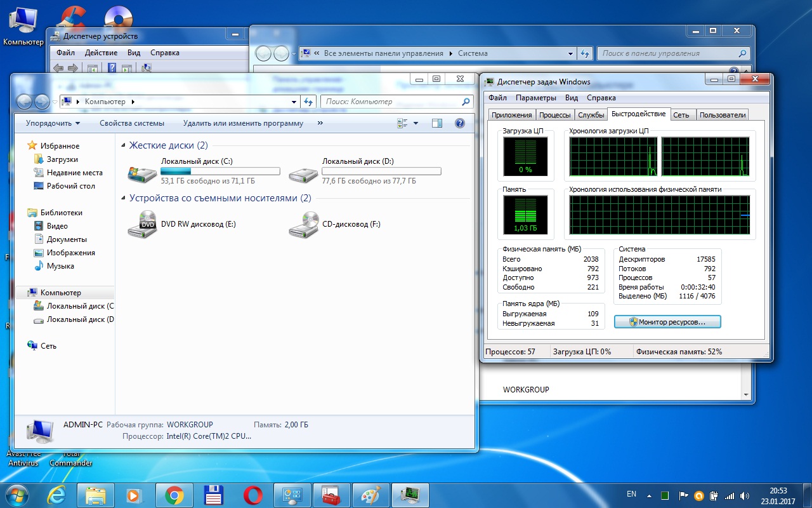812x508 pixels.
Task: Open the CD drive (F:) icon
Action: point(303,224)
